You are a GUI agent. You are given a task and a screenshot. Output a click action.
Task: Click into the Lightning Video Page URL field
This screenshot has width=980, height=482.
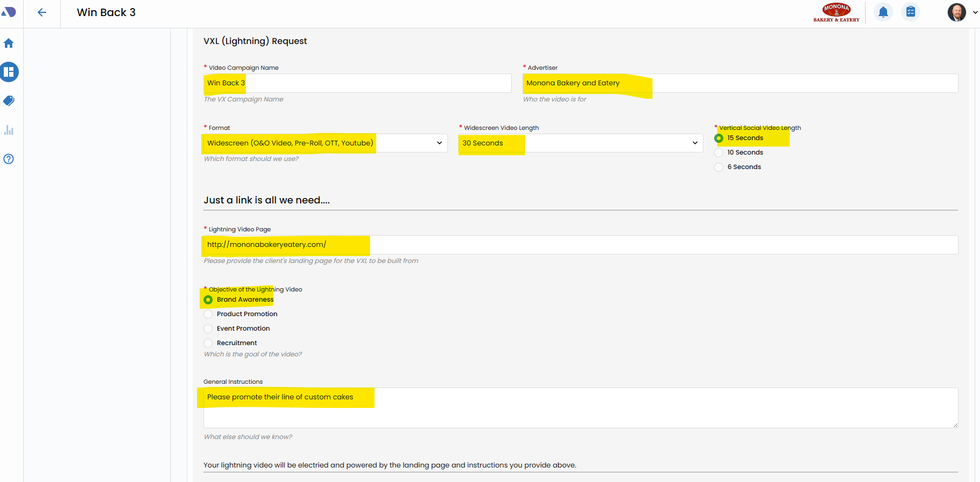pos(580,245)
